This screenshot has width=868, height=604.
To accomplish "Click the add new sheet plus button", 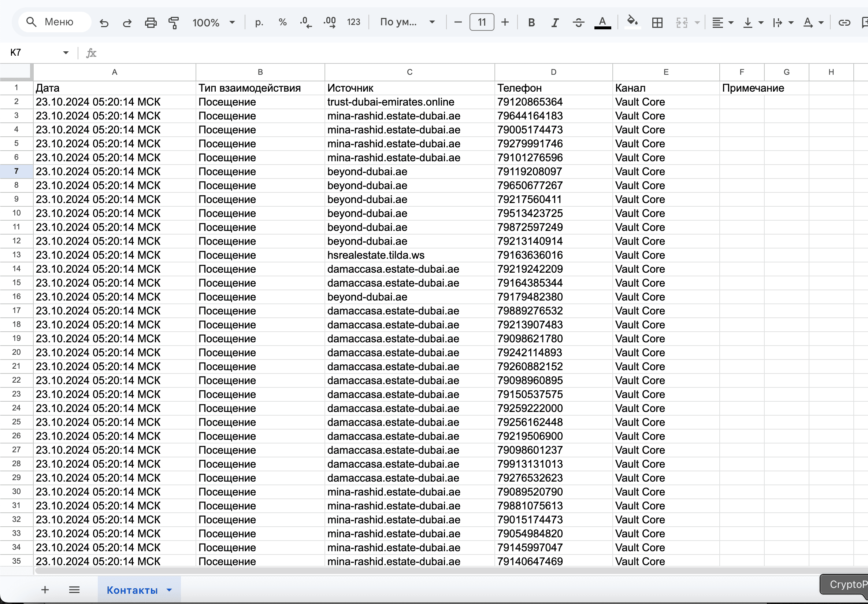I will tap(45, 590).
